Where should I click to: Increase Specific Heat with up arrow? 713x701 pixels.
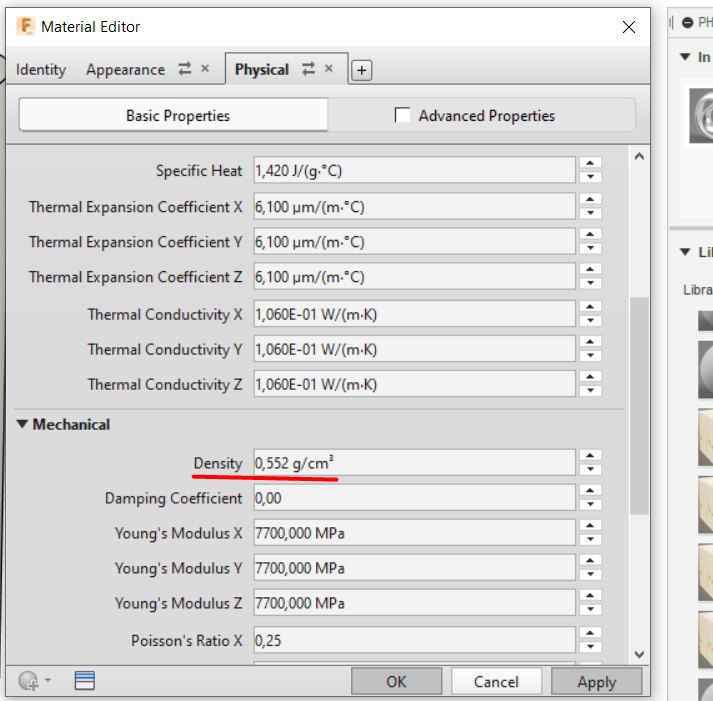[x=590, y=163]
